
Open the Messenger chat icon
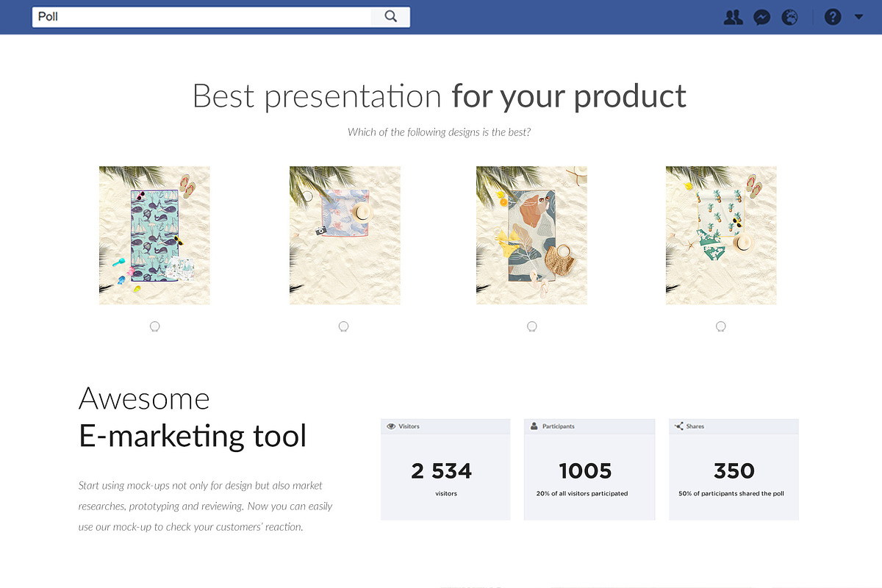click(762, 17)
